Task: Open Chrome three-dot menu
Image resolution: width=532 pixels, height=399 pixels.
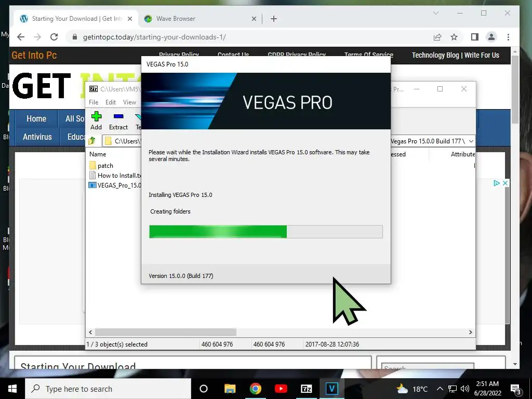Action: pos(508,37)
